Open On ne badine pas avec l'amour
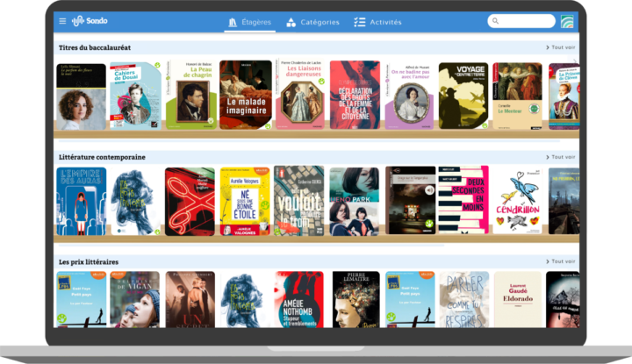Viewport: 632px width, 364px height. point(409,96)
